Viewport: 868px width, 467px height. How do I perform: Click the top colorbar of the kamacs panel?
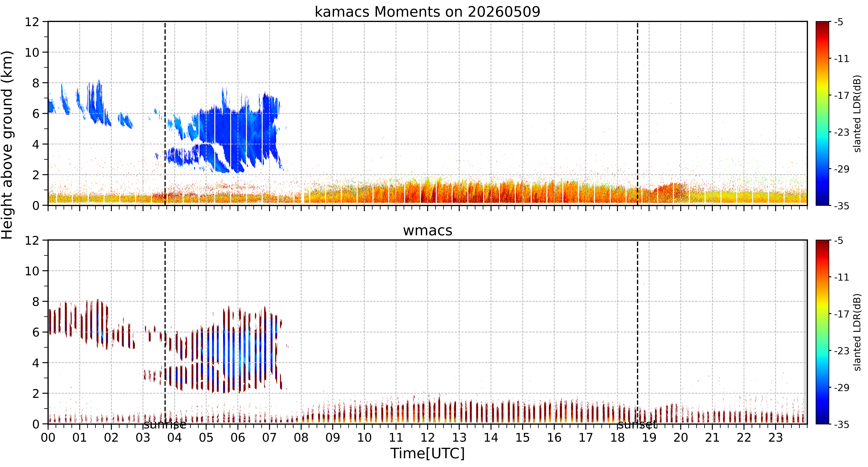(822, 113)
